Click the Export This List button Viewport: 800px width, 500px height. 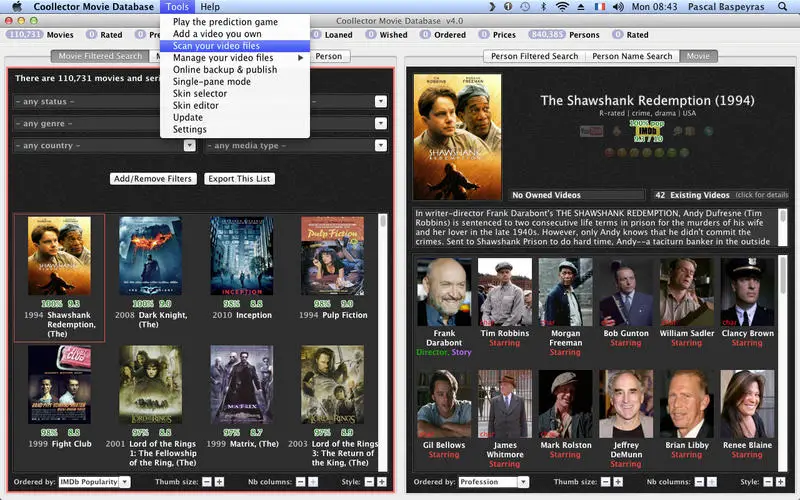pyautogui.click(x=239, y=179)
